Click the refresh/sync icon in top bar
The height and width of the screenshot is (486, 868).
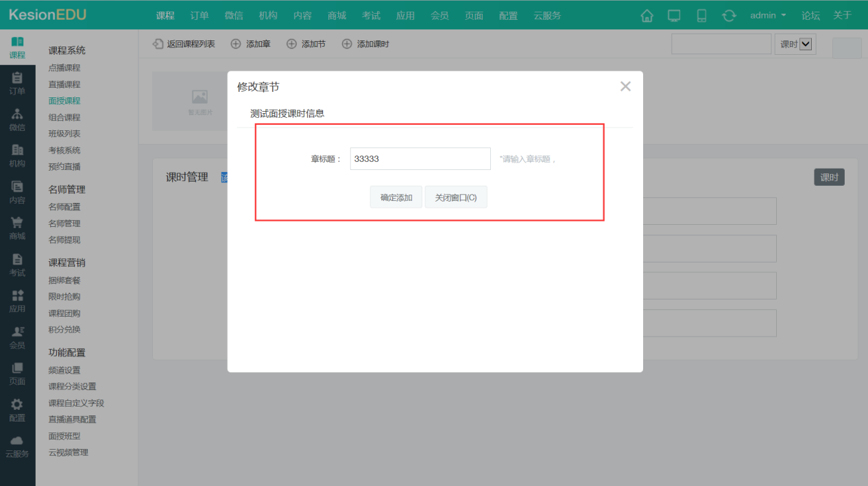click(729, 14)
